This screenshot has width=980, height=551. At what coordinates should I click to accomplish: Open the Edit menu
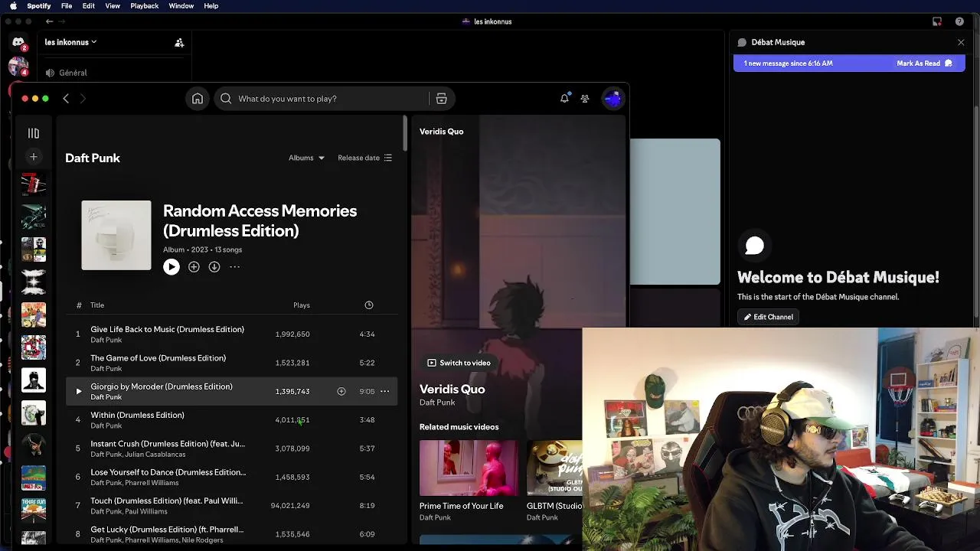click(89, 6)
